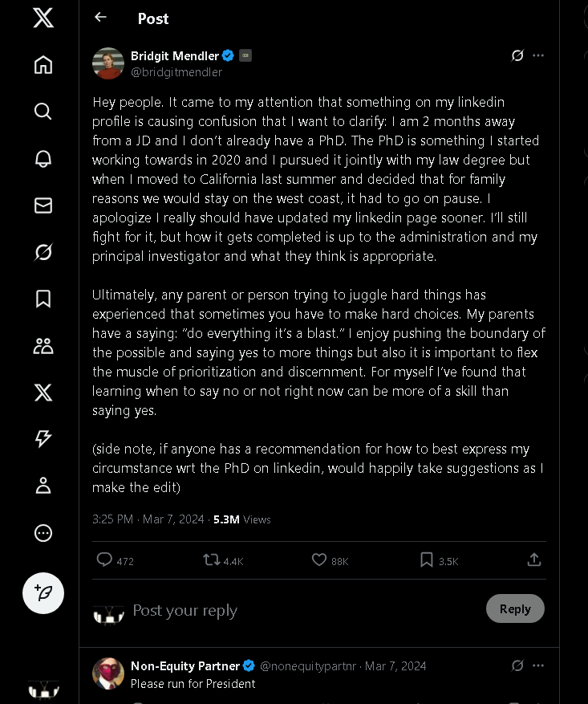Click the Reply button
The image size is (588, 704).
coord(515,608)
